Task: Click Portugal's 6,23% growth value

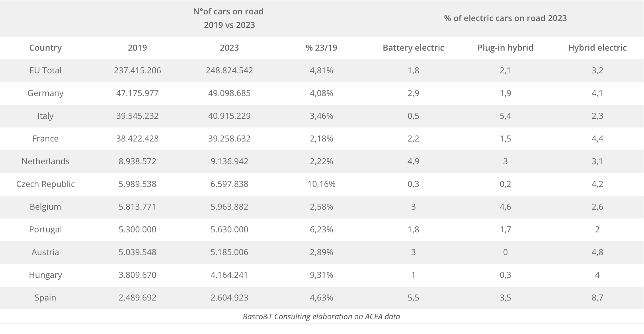Action: click(321, 230)
